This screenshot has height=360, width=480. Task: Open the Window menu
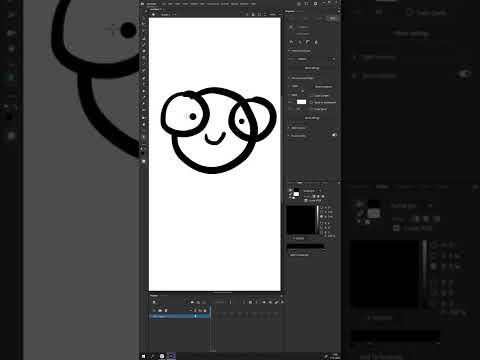tap(244, 4)
